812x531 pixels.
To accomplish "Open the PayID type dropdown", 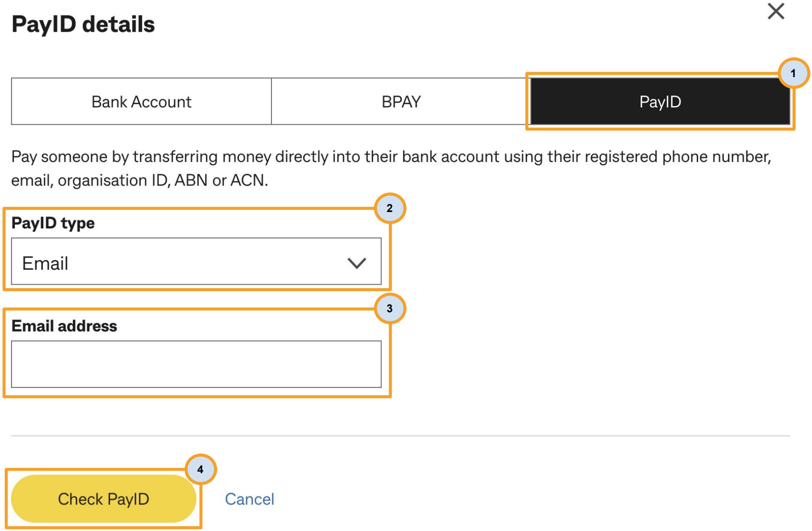I will [196, 262].
